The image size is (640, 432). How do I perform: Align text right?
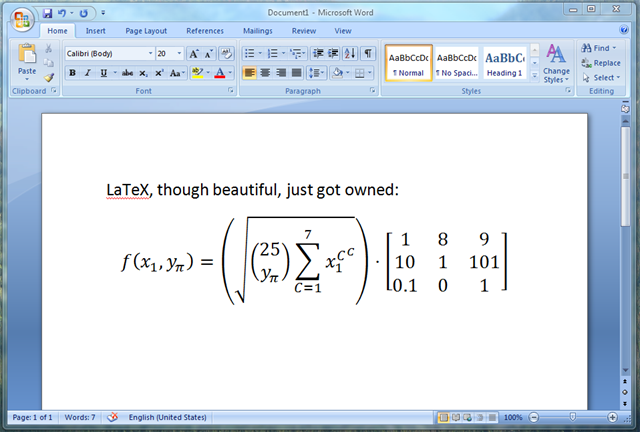point(281,73)
